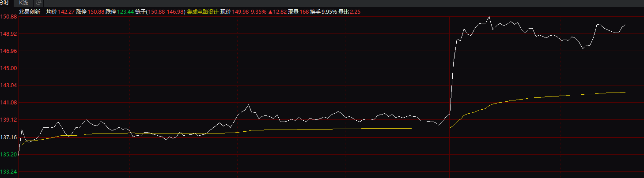Click the green 135.20 y-axis label
Screen dimensions: 644x178
point(9,155)
